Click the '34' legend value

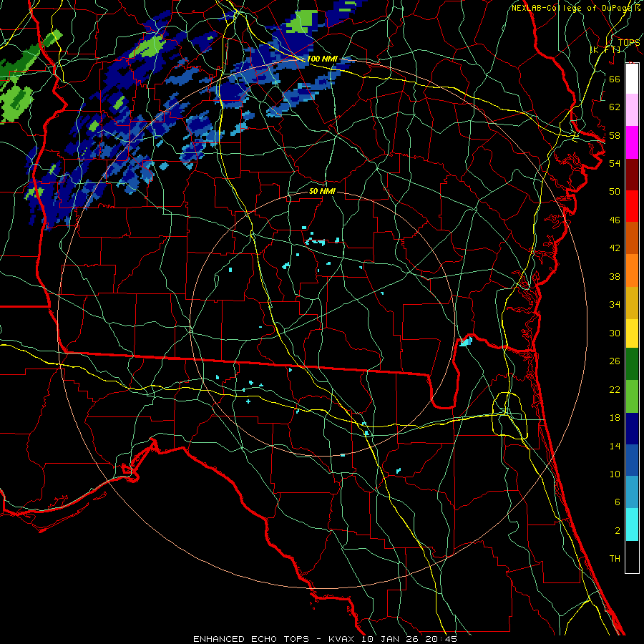click(615, 305)
